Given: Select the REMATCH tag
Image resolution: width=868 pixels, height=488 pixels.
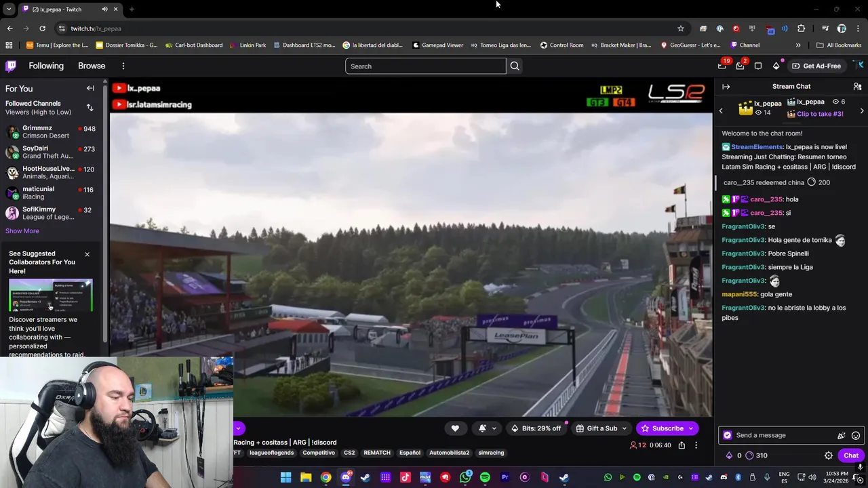Looking at the screenshot, I should (x=377, y=453).
